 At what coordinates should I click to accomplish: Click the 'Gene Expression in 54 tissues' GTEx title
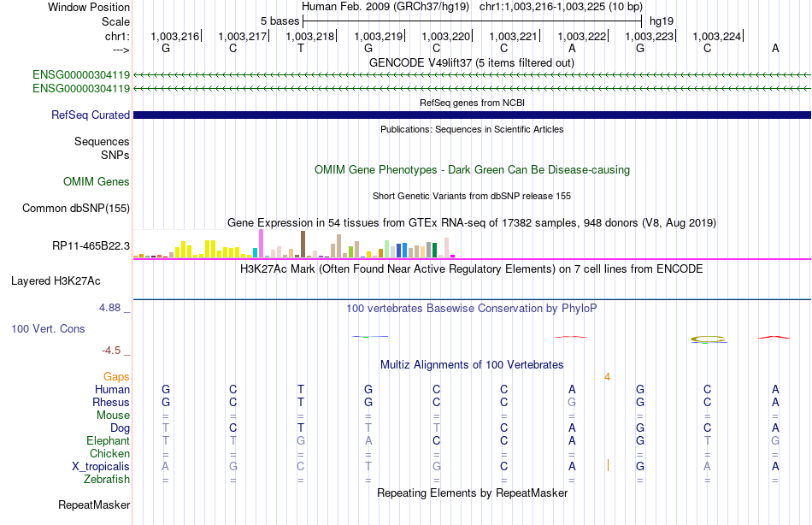pyautogui.click(x=472, y=223)
